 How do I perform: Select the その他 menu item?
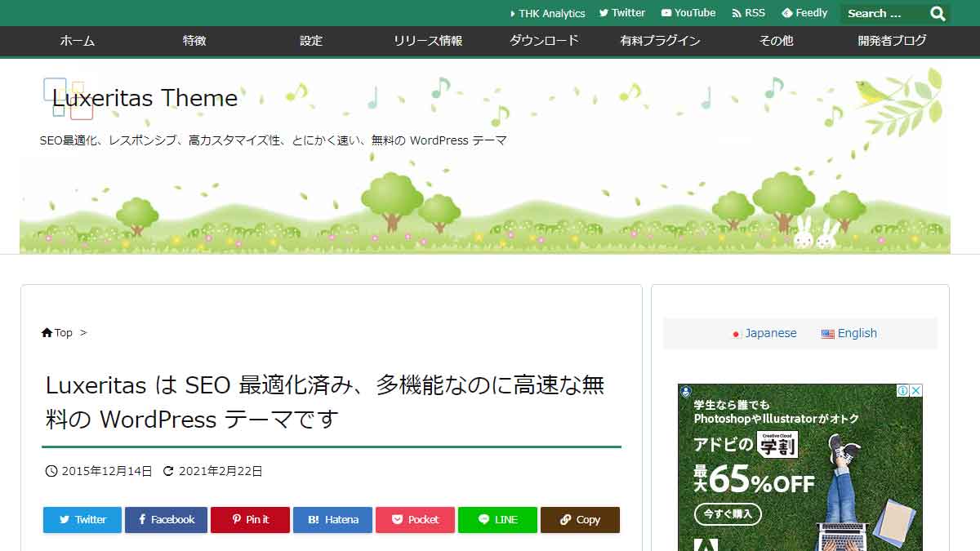pyautogui.click(x=776, y=41)
